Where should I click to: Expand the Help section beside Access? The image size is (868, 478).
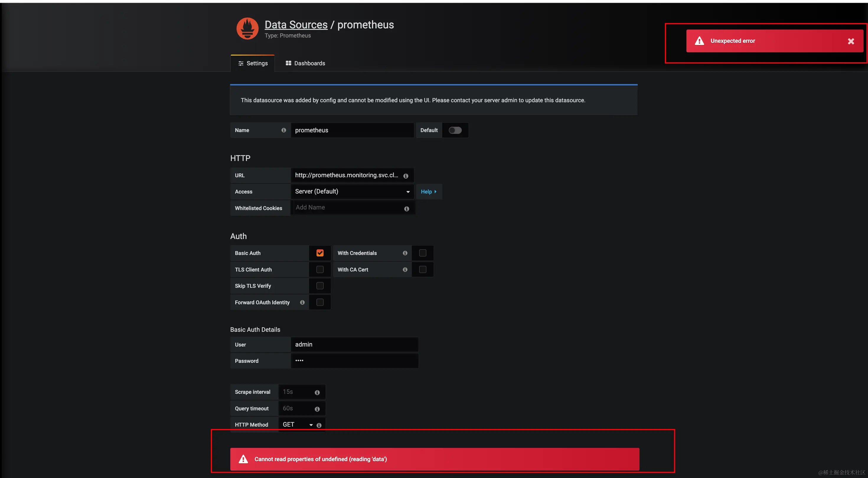[x=428, y=191]
